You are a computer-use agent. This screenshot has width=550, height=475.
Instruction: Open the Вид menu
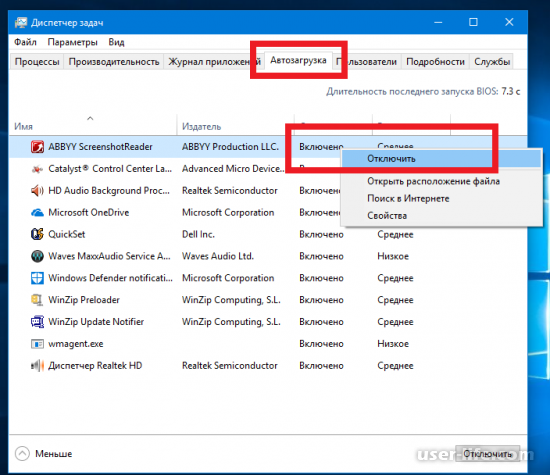(116, 42)
